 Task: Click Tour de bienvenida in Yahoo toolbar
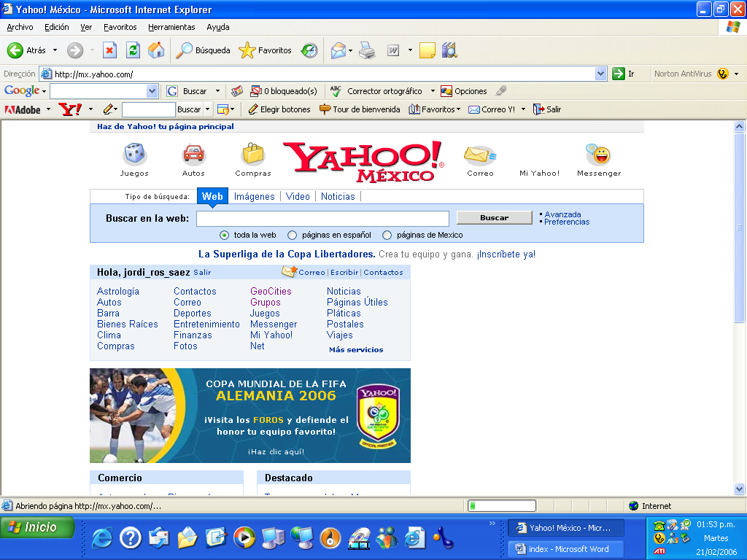tap(360, 109)
